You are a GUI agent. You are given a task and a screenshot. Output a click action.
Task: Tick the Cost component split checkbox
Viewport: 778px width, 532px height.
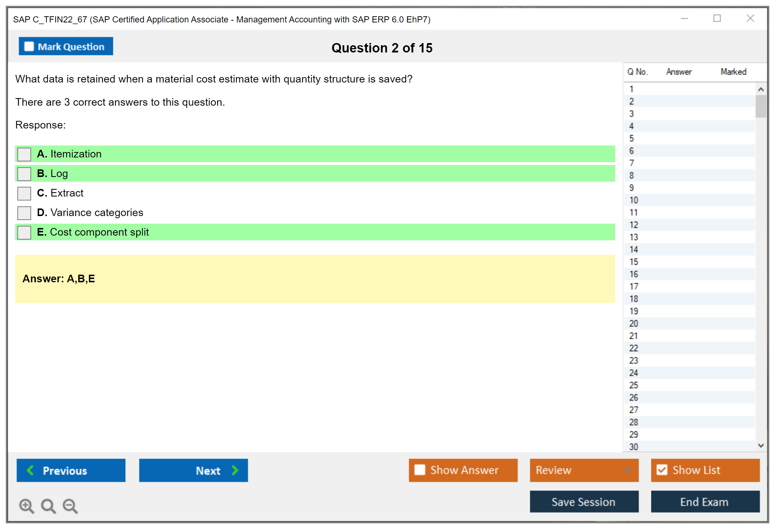(24, 232)
